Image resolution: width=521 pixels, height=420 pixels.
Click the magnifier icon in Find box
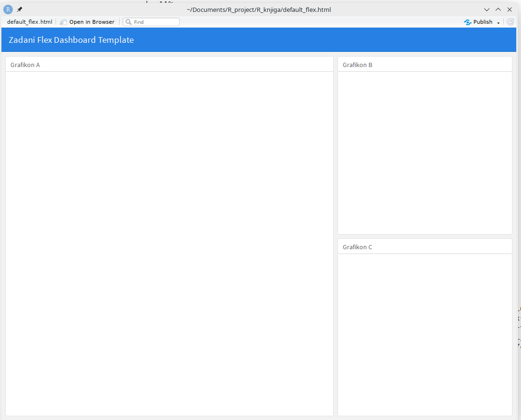[128, 22]
